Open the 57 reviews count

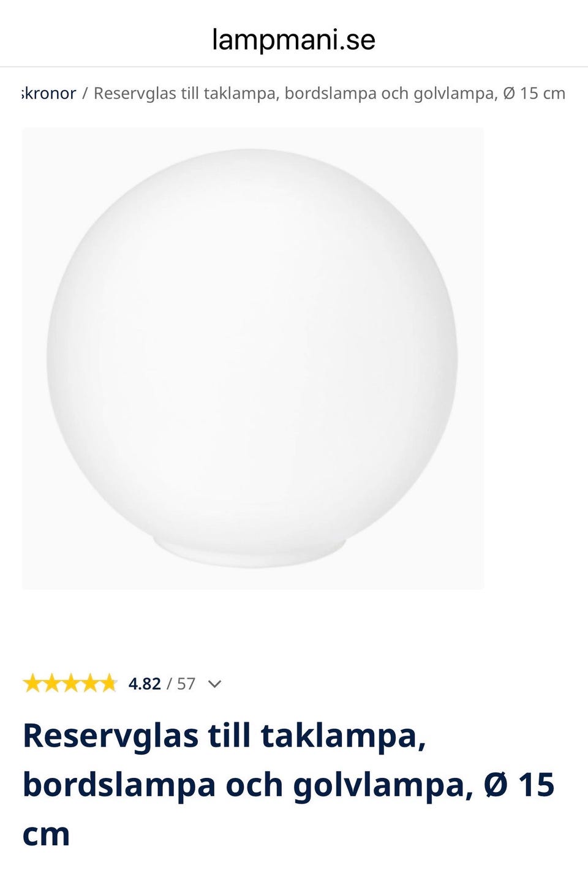pos(186,684)
